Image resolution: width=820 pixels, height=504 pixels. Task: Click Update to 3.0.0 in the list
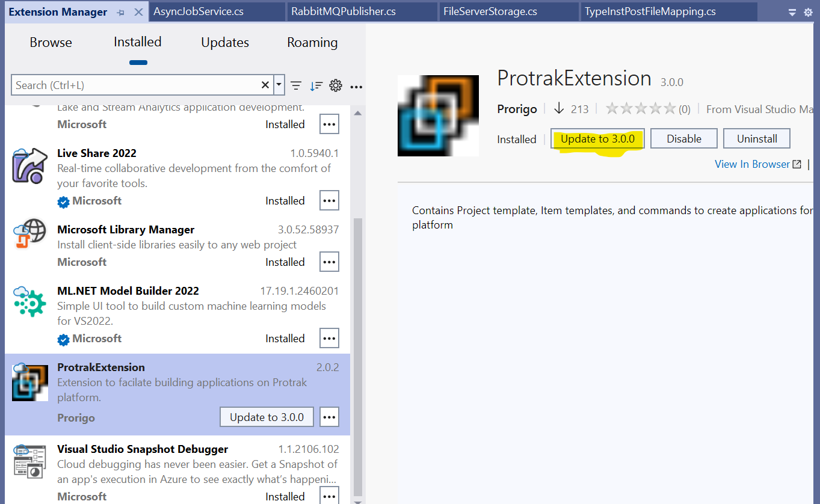click(267, 417)
